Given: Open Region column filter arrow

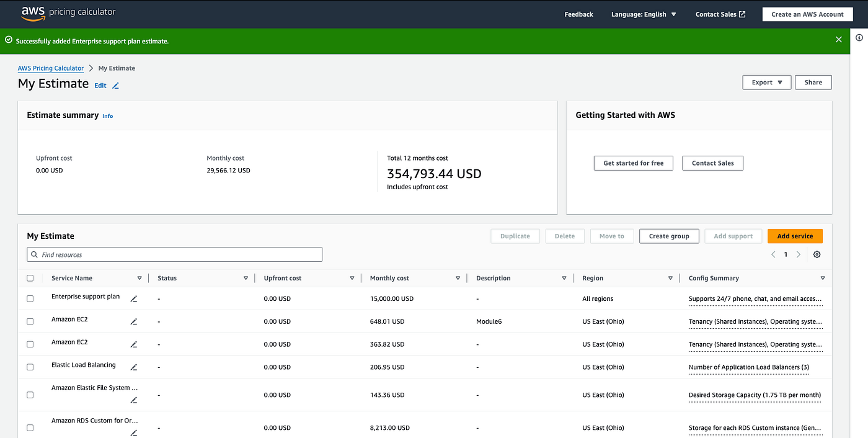Looking at the screenshot, I should 670,279.
